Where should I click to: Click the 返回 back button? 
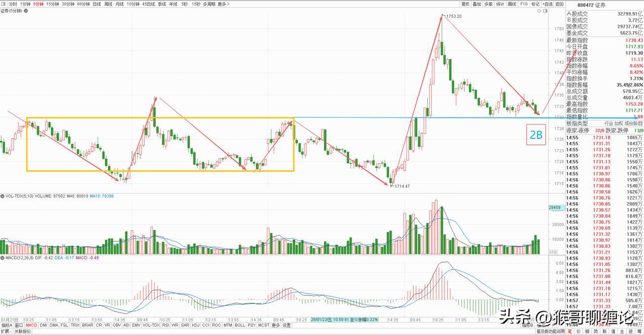click(559, 4)
